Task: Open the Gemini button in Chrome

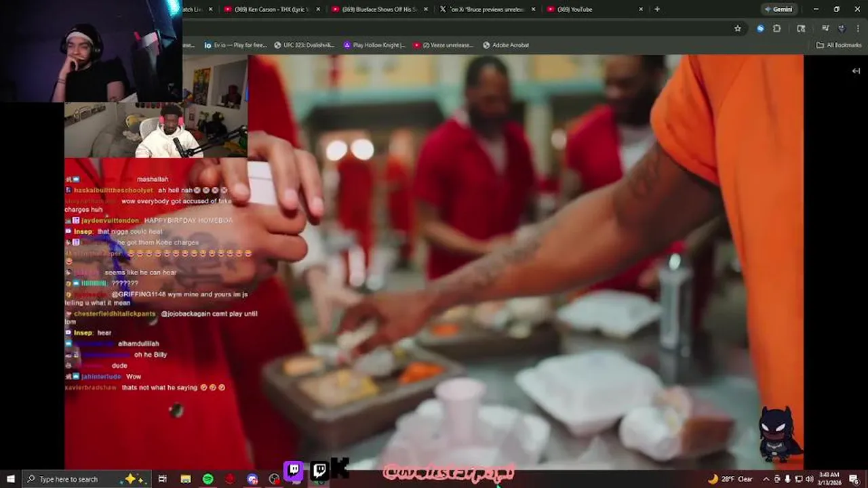Action: click(778, 9)
